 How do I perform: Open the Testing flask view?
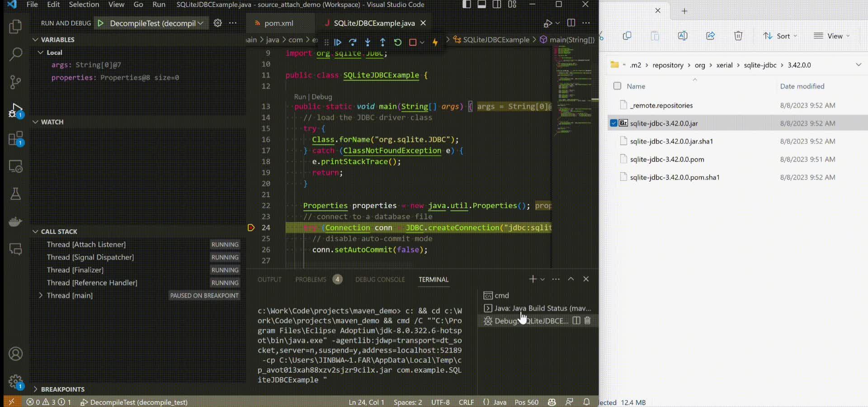[15, 194]
